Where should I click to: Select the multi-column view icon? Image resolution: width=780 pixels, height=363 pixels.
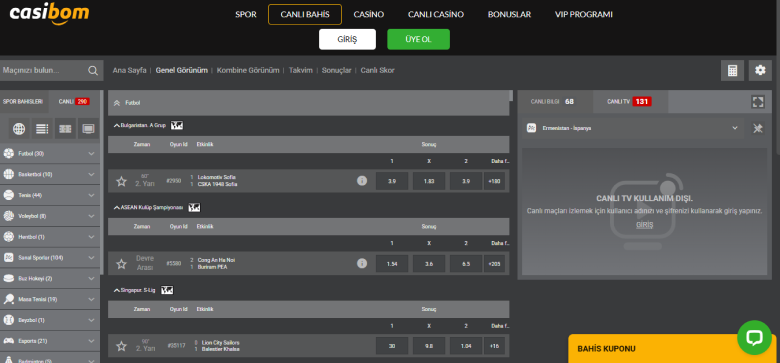[65, 129]
